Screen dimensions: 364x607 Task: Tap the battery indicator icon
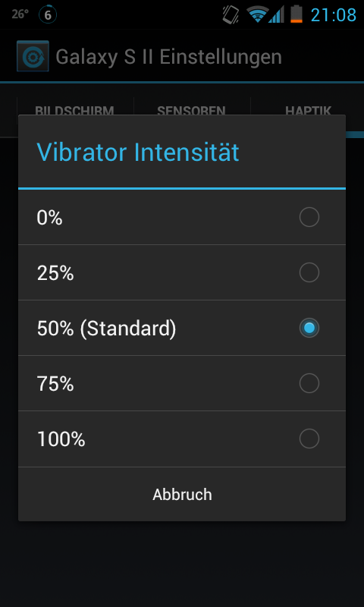pyautogui.click(x=297, y=14)
